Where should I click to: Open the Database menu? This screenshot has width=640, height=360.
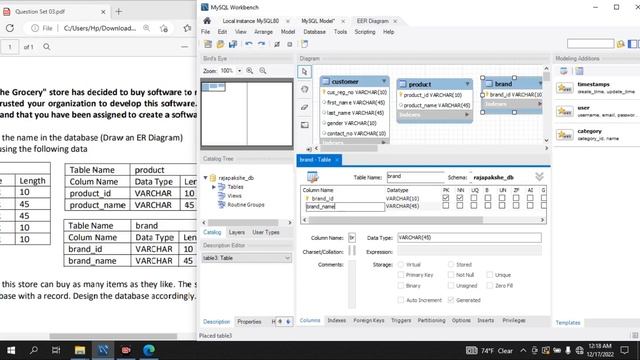314,32
